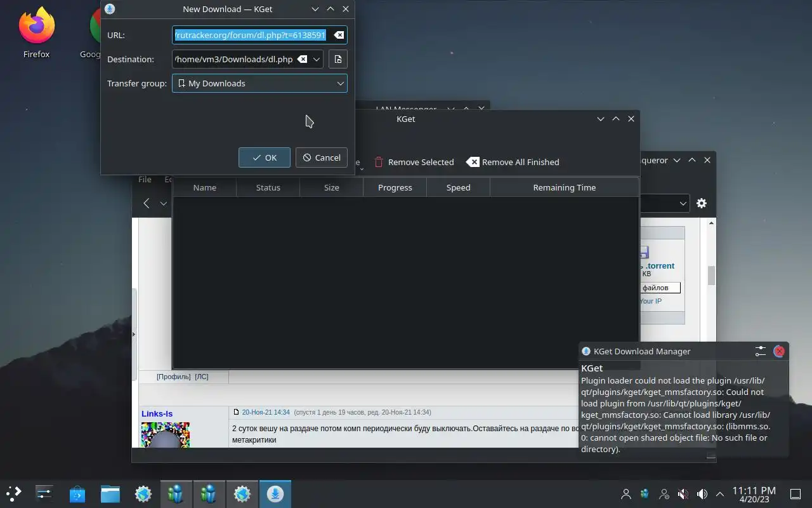Go back in the Konqueror window
812x508 pixels.
[x=147, y=203]
